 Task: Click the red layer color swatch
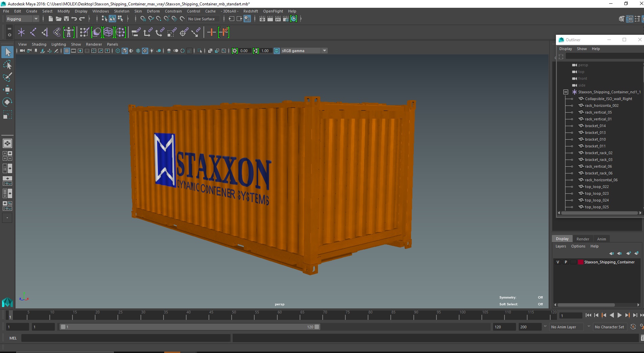click(x=581, y=262)
